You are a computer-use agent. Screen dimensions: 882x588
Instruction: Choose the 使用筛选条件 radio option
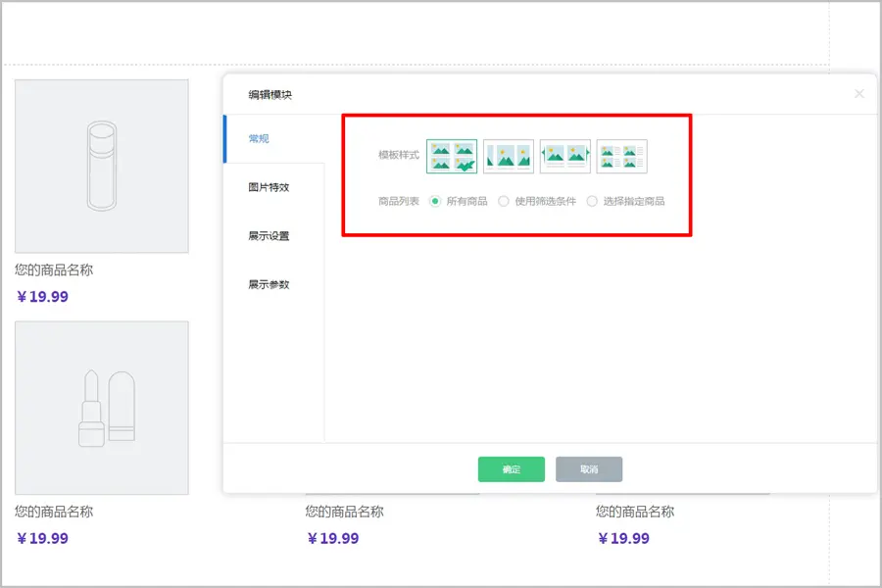coord(504,201)
